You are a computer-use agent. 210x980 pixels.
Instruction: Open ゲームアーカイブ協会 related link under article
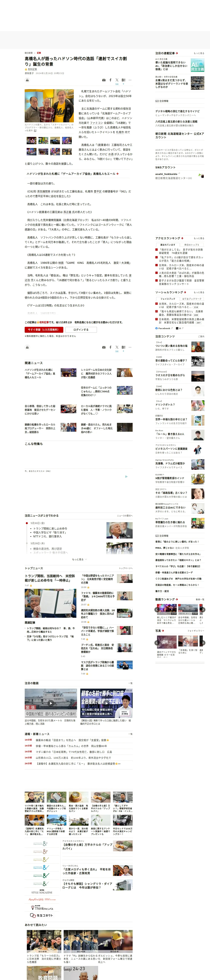pos(72,173)
